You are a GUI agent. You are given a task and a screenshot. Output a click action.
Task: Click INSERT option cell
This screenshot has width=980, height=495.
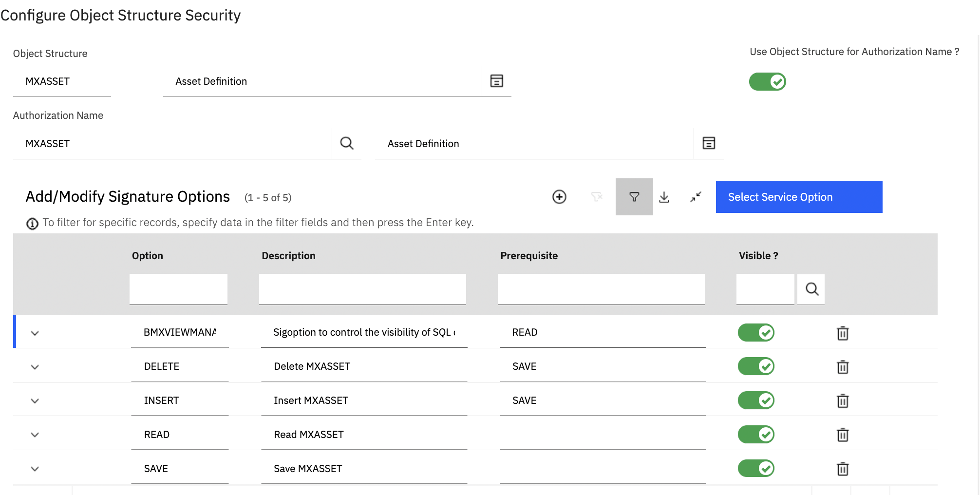(180, 400)
